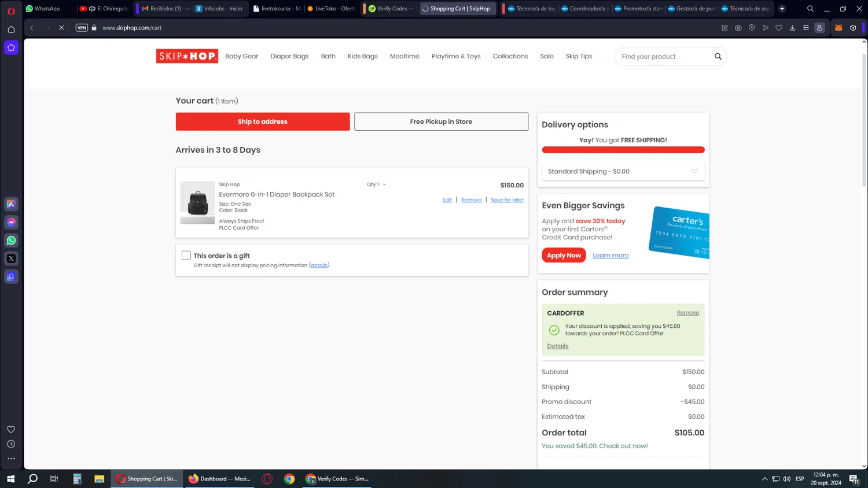Click Apply Now for Carter's card
The height and width of the screenshot is (488, 868).
pyautogui.click(x=564, y=255)
